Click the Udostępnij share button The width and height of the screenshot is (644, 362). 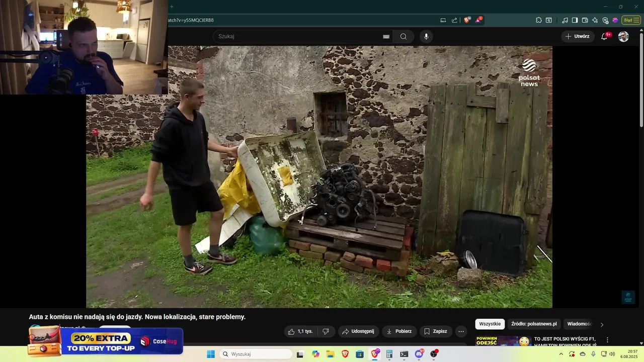pyautogui.click(x=358, y=331)
